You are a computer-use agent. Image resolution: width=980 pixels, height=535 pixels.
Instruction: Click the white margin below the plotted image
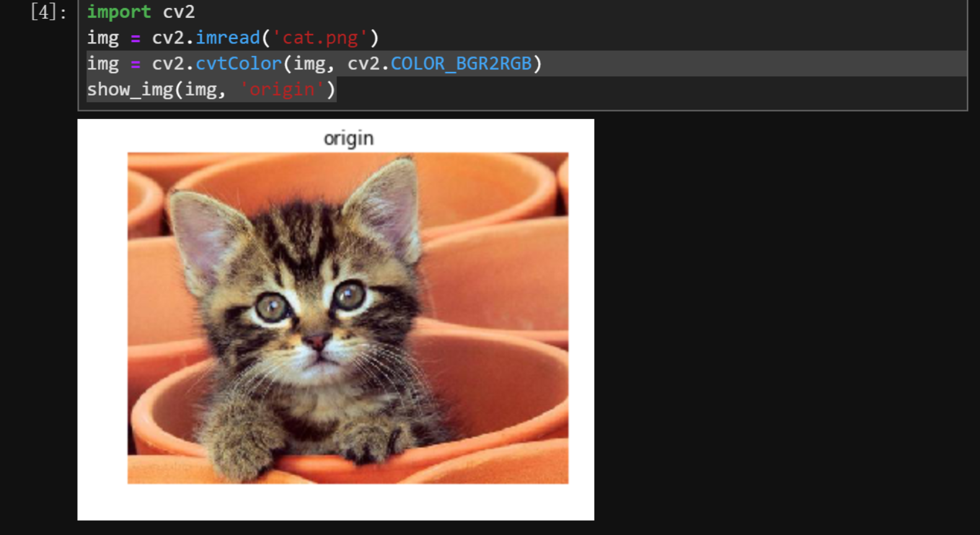click(335, 502)
